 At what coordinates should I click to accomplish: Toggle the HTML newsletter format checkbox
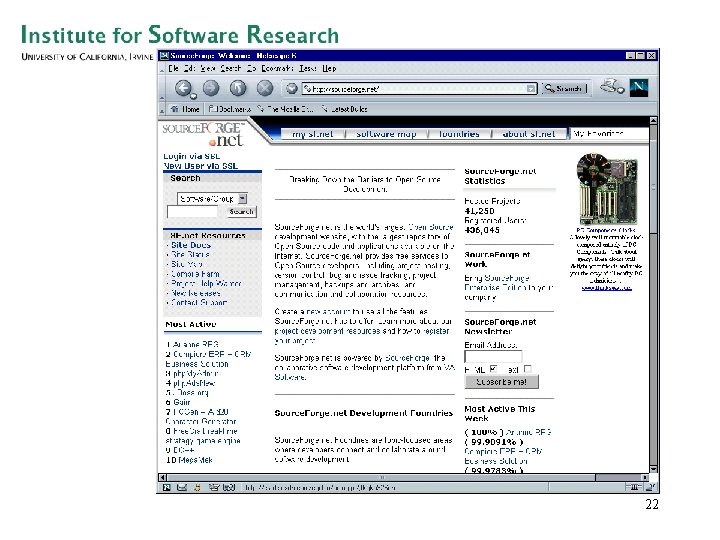[493, 369]
